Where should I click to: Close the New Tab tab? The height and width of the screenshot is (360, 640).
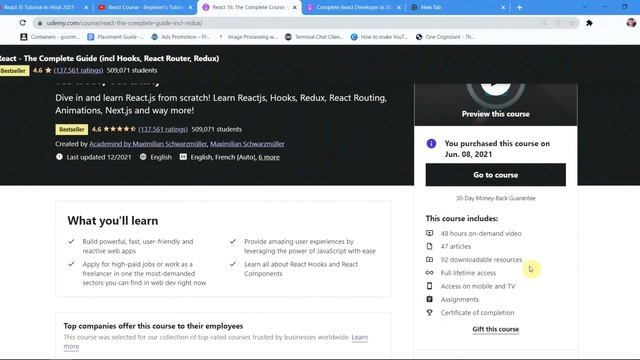503,7
